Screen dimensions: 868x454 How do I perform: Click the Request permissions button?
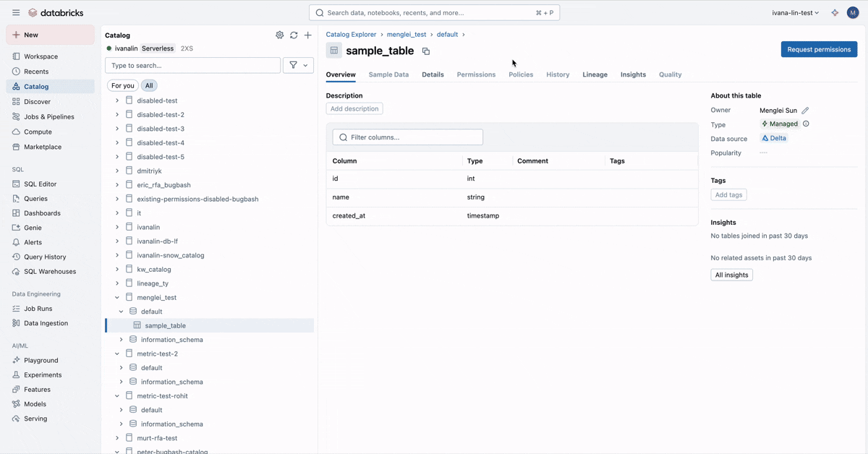pyautogui.click(x=819, y=49)
